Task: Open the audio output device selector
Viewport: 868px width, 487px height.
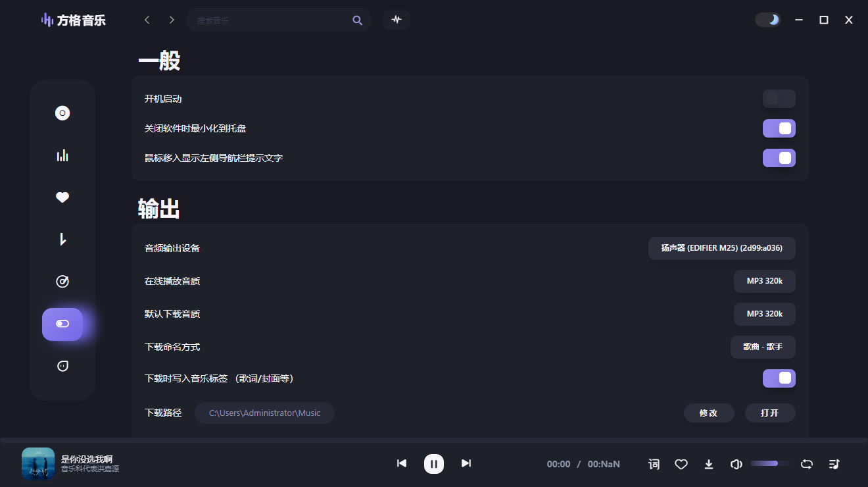Action: point(721,248)
